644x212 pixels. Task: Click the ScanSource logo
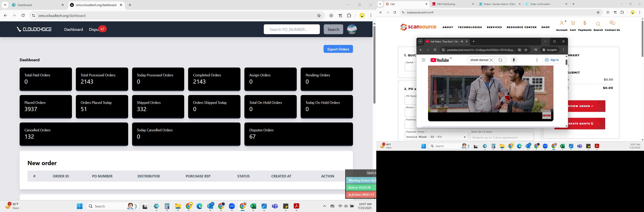pyautogui.click(x=418, y=27)
